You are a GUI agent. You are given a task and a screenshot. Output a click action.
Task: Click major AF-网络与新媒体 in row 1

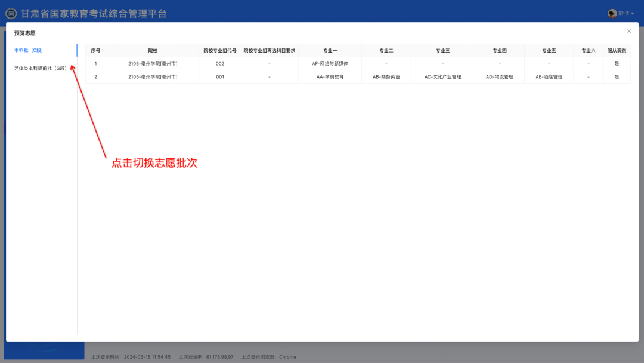click(333, 63)
